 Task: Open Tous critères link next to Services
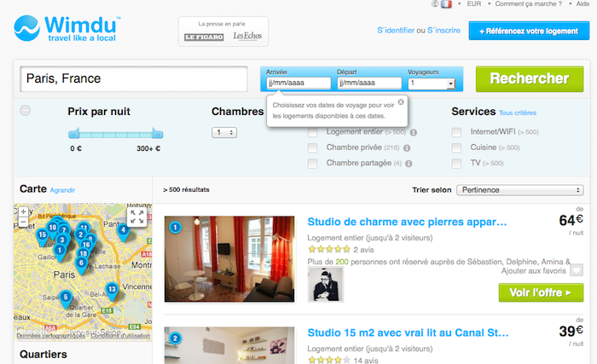coord(518,113)
